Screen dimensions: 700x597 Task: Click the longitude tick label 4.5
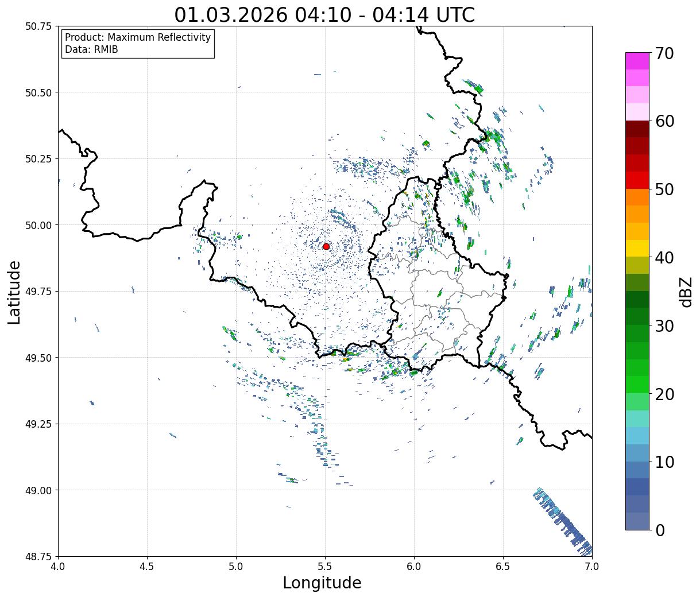tap(147, 567)
